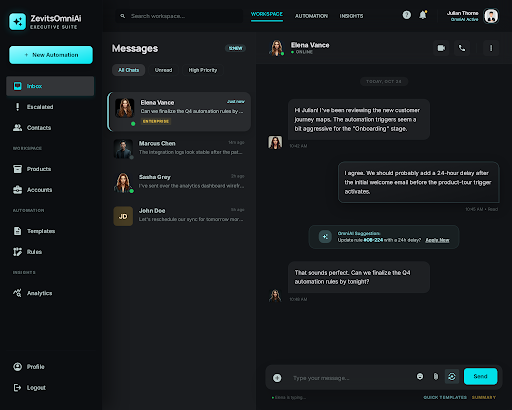
Task: Open the conversation Summary
Action: (484, 397)
